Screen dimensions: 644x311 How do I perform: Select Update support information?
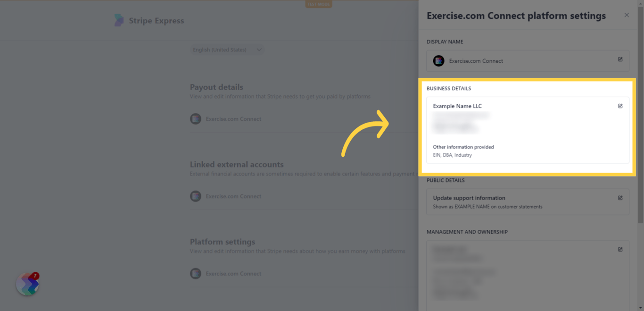coord(469,198)
